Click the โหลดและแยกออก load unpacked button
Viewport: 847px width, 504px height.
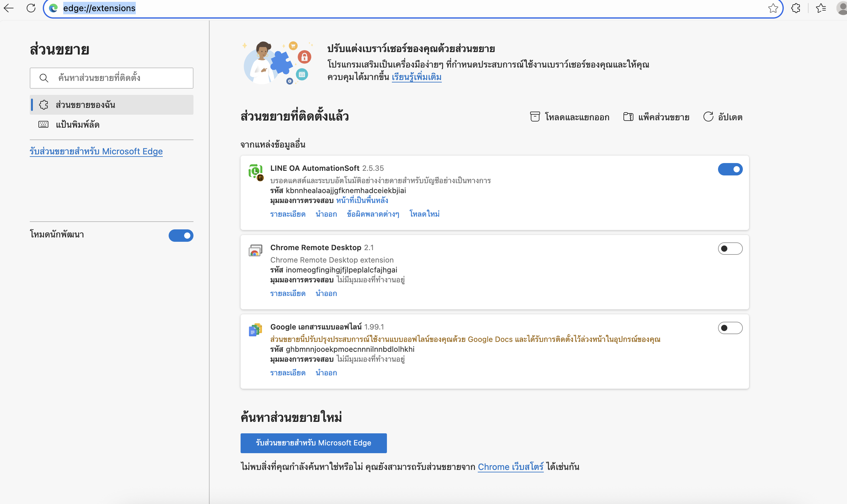pyautogui.click(x=570, y=117)
